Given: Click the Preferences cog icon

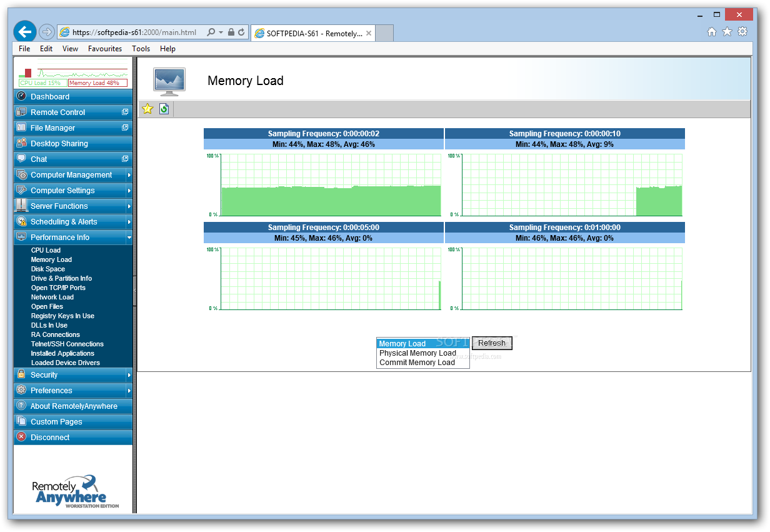Looking at the screenshot, I should (x=22, y=390).
